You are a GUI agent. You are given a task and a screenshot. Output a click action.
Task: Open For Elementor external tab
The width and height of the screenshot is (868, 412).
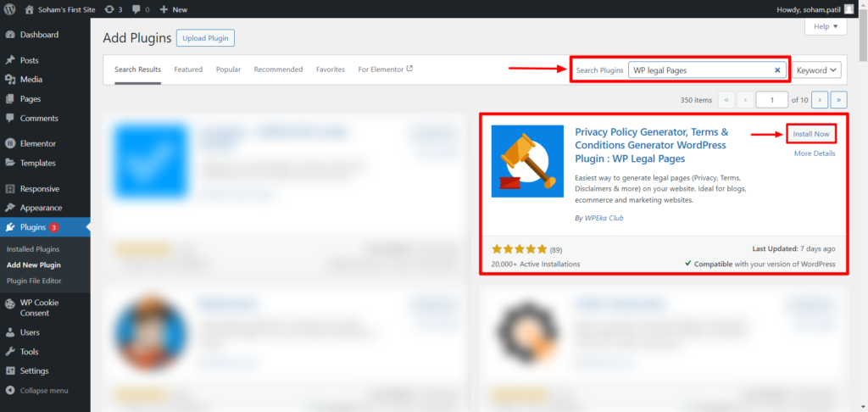pos(386,70)
